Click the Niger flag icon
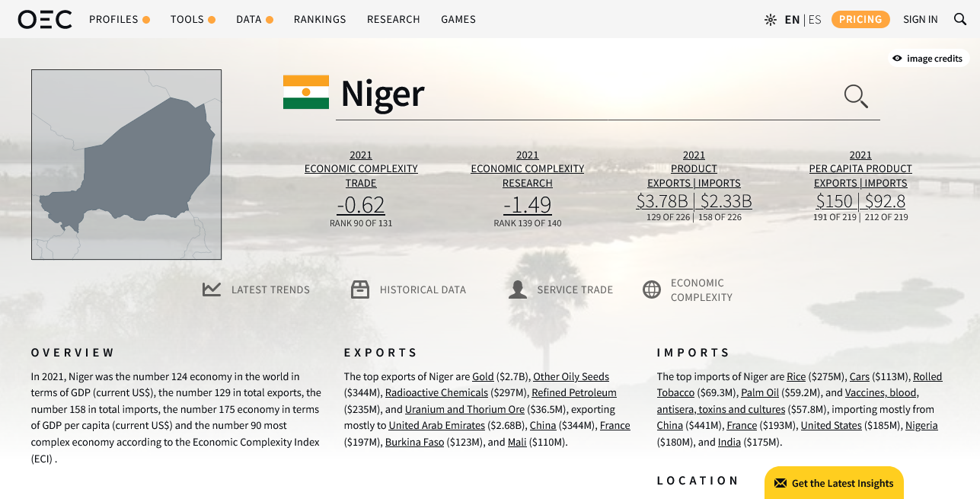The height and width of the screenshot is (499, 980). tap(306, 92)
